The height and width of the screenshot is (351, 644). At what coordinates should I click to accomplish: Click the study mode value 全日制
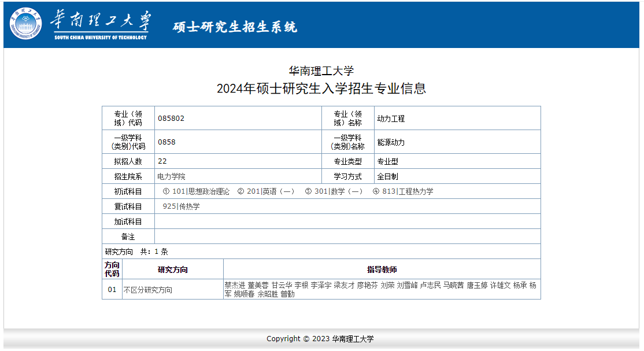[x=387, y=177]
